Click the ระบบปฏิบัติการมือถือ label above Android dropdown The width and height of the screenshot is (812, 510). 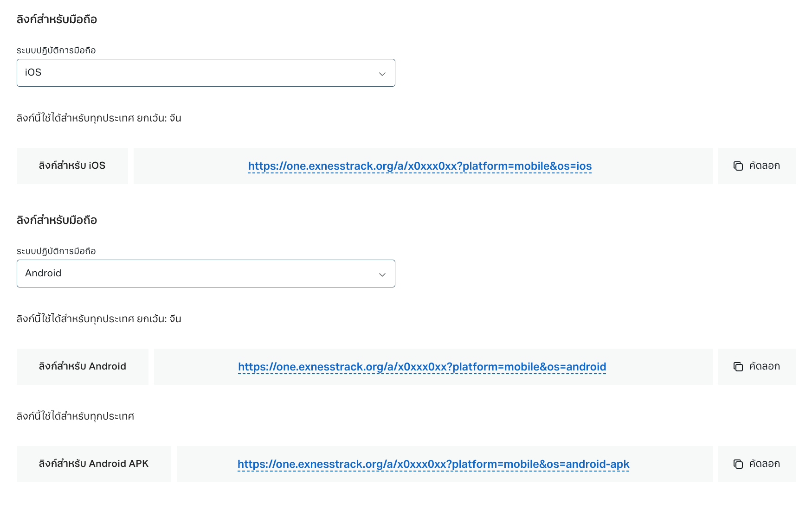(x=56, y=251)
